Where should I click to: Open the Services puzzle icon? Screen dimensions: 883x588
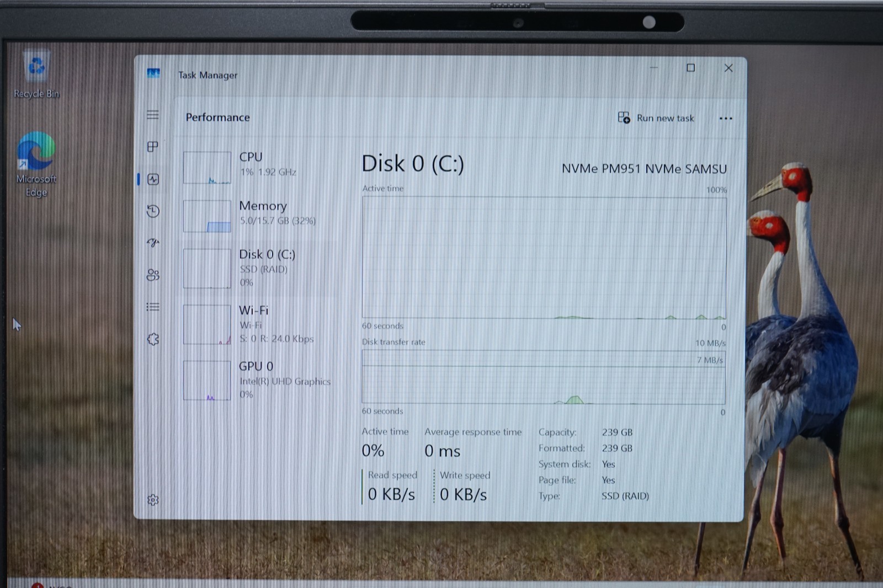(153, 339)
